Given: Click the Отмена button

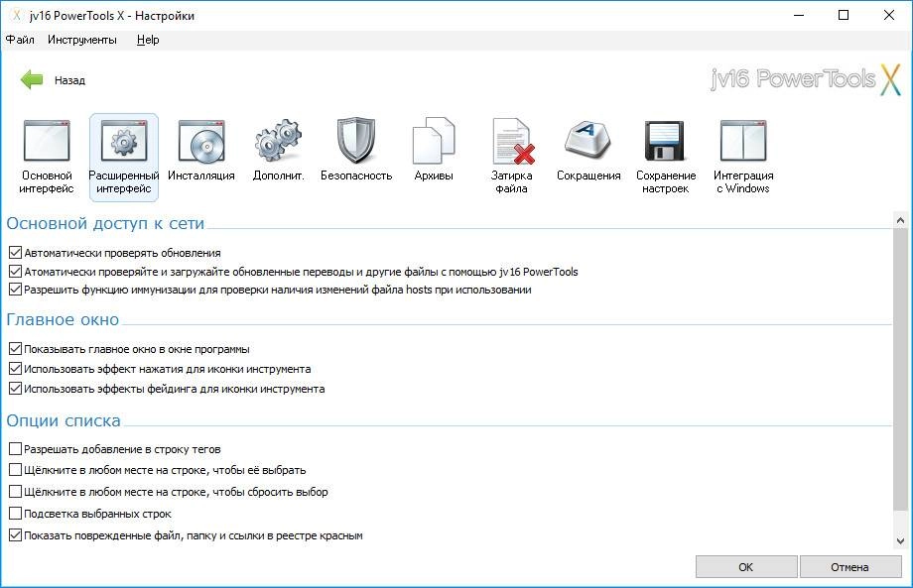Looking at the screenshot, I should (x=850, y=566).
